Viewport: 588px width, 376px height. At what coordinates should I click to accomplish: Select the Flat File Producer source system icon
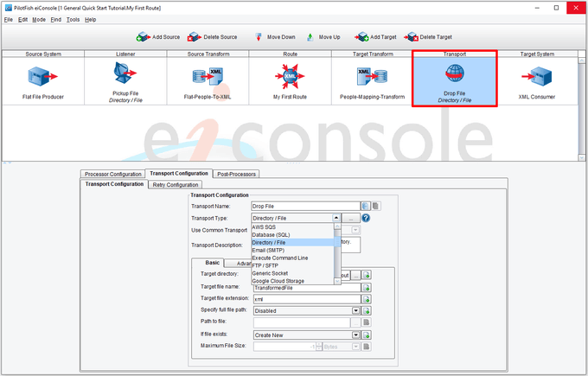42,76
